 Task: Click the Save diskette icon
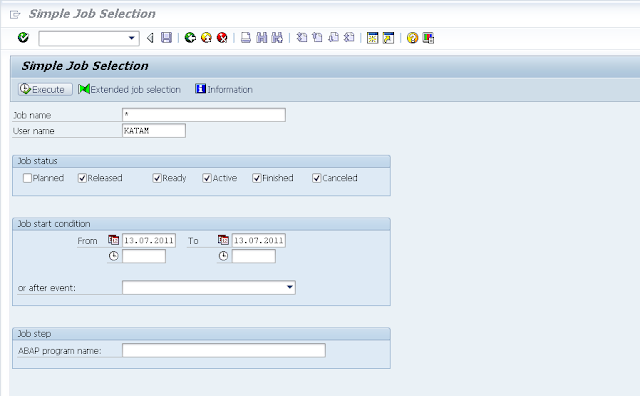pos(167,38)
